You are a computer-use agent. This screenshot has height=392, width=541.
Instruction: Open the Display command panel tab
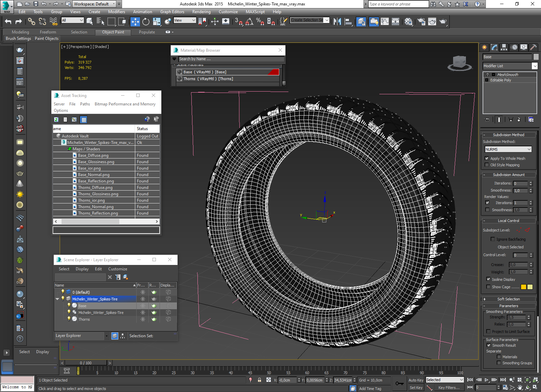[x=524, y=47]
